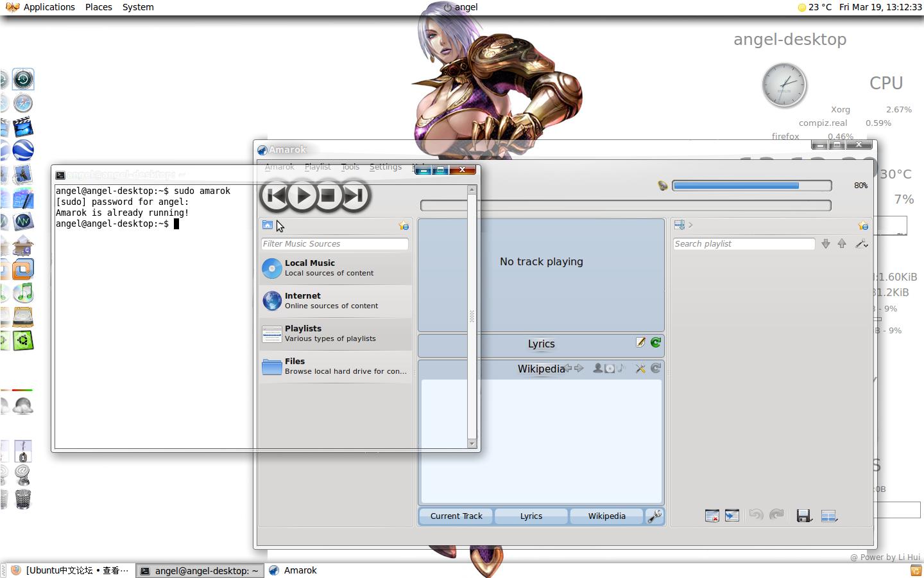
Task: Focus the Search playlist field
Action: [744, 244]
